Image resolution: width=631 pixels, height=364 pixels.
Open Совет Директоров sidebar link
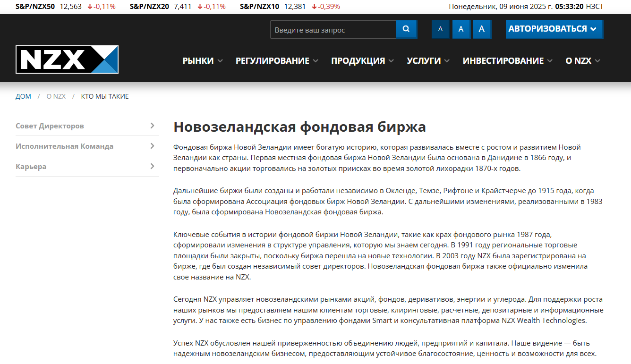coord(87,126)
